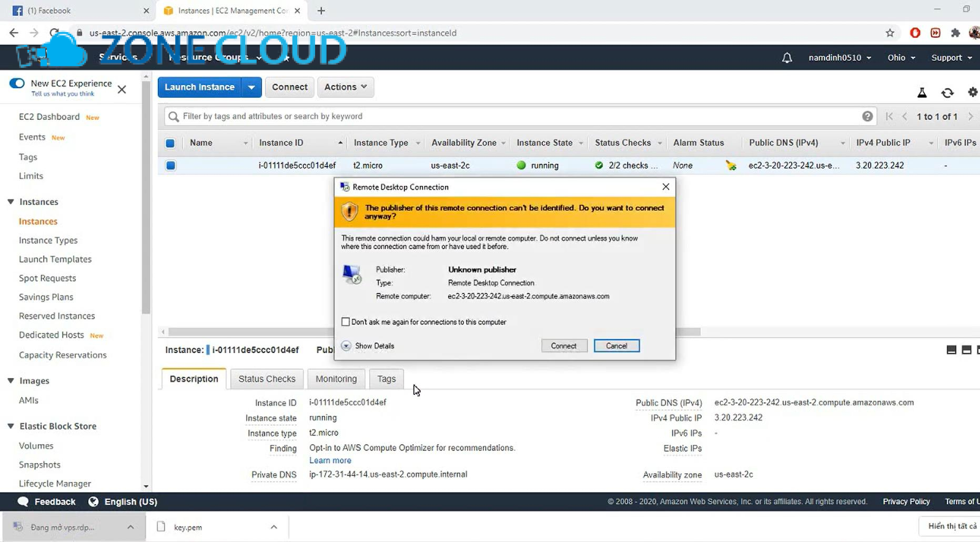Switch to the Monitoring tab
Image resolution: width=980 pixels, height=542 pixels.
pyautogui.click(x=336, y=379)
